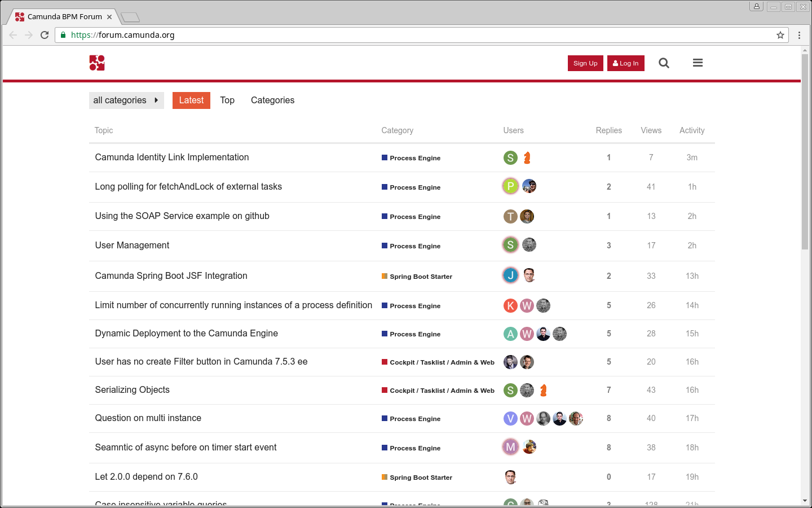Image resolution: width=812 pixels, height=508 pixels.
Task: Sort by Views column header
Action: [x=651, y=130]
